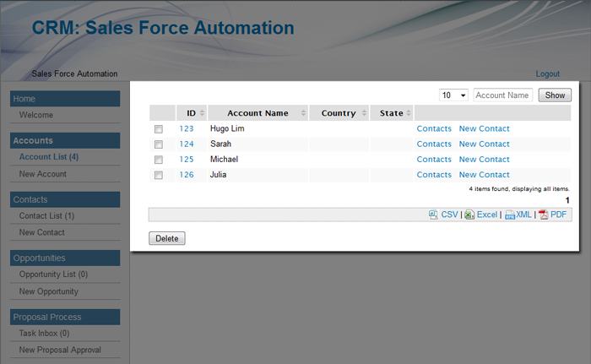Click the Delete button
591x364 pixels.
[167, 238]
